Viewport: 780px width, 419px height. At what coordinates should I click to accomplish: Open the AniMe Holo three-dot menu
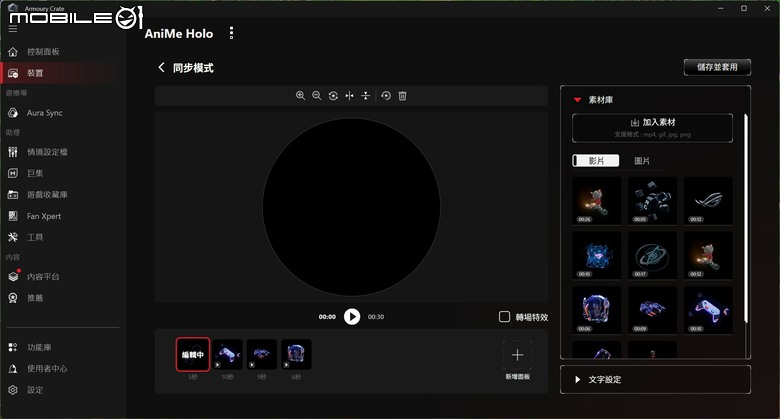(231, 33)
